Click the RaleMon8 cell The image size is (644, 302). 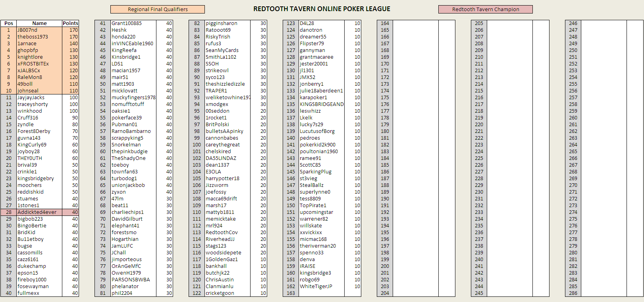[39, 77]
